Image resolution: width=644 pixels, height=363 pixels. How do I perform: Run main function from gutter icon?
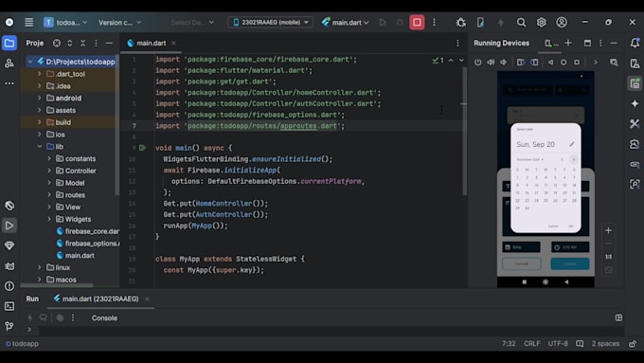click(x=142, y=148)
